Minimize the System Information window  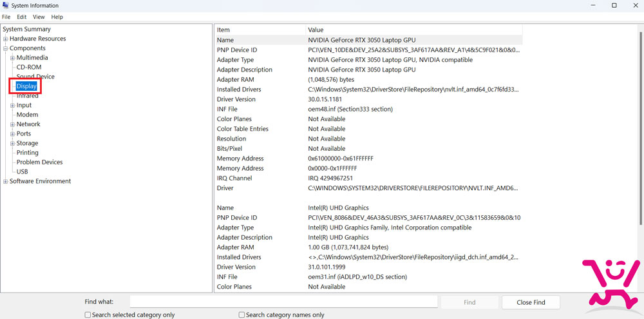pos(594,5)
